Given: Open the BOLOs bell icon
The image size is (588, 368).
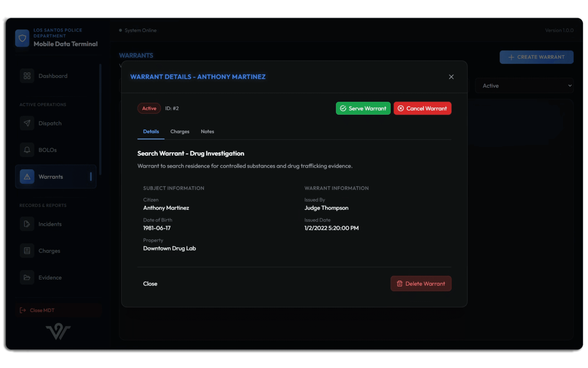Looking at the screenshot, I should pos(27,150).
